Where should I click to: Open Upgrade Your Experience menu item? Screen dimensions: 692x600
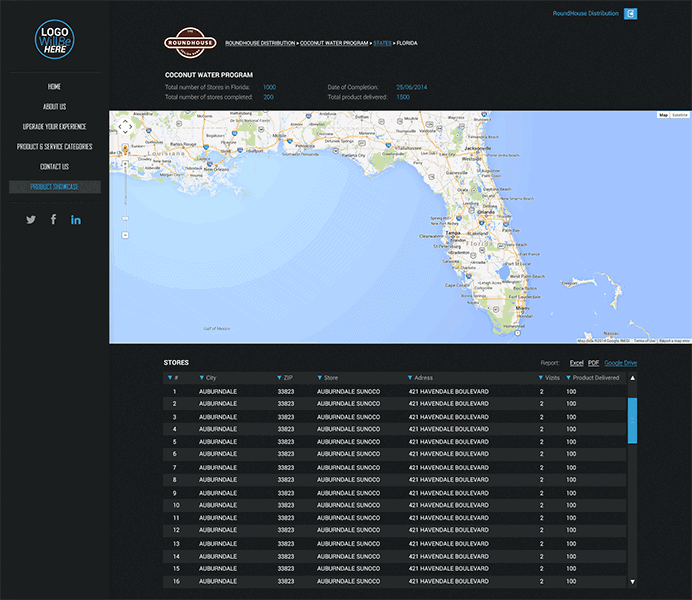[54, 127]
